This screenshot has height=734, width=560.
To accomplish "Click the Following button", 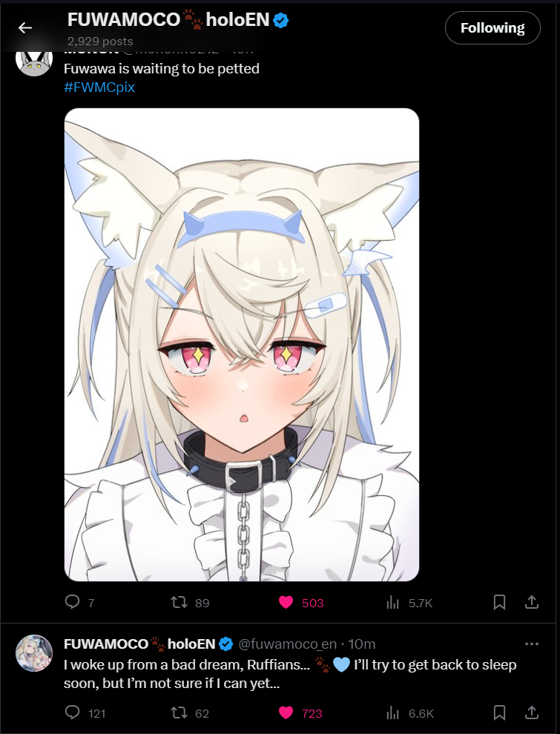I will 493,28.
